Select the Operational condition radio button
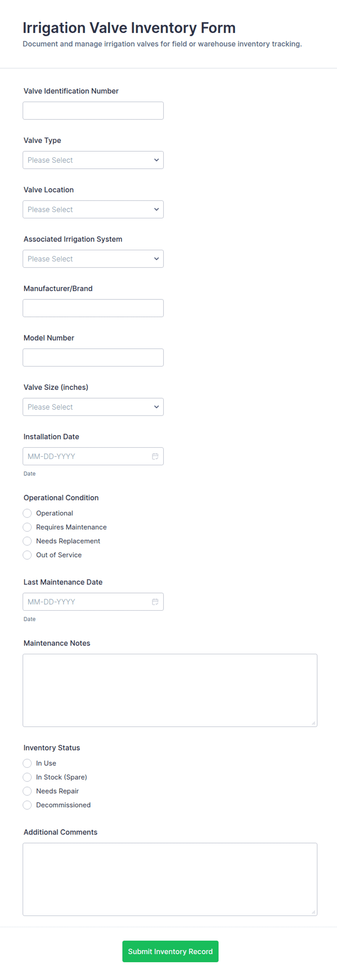The image size is (337, 980). tap(28, 513)
